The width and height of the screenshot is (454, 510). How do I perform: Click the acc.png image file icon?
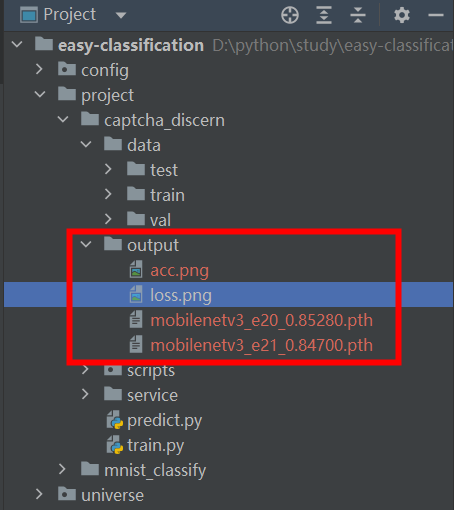tap(136, 270)
